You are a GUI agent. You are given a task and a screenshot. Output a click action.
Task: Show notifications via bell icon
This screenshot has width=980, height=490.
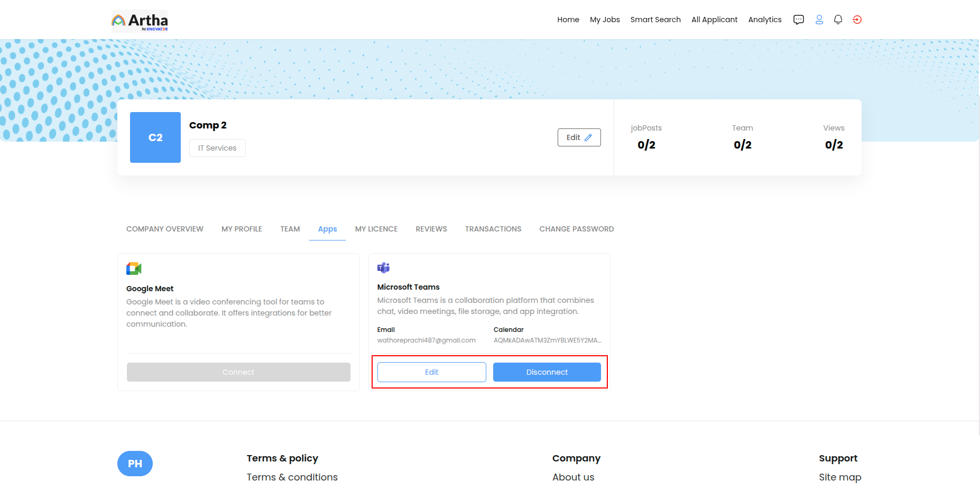point(838,20)
